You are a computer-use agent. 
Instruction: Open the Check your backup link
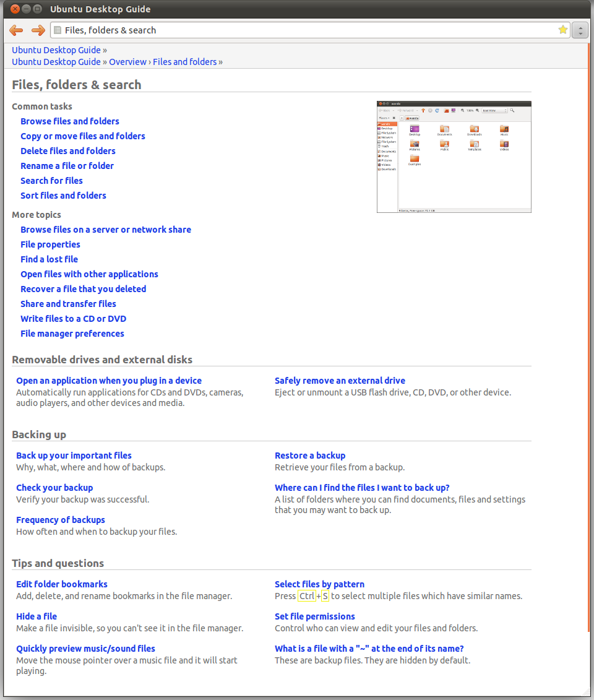(54, 488)
